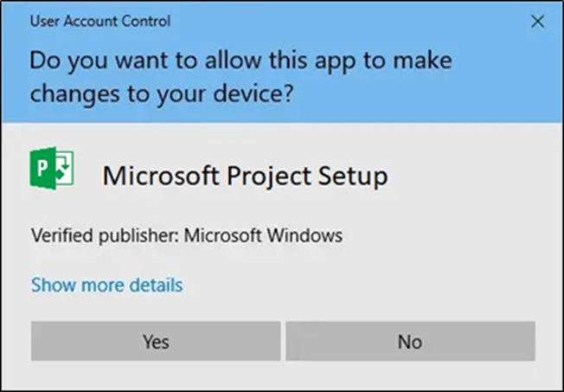Click the Microsoft Project app icon
The image size is (564, 392).
pos(52,168)
